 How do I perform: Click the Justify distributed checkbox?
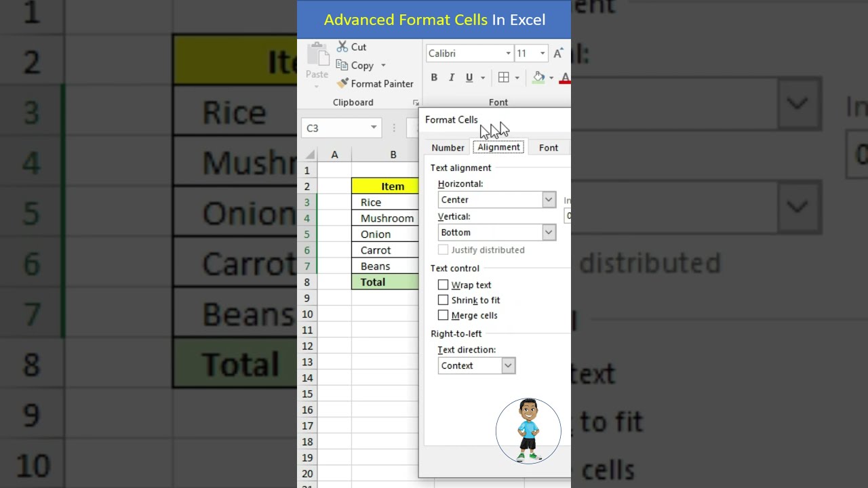tap(443, 249)
